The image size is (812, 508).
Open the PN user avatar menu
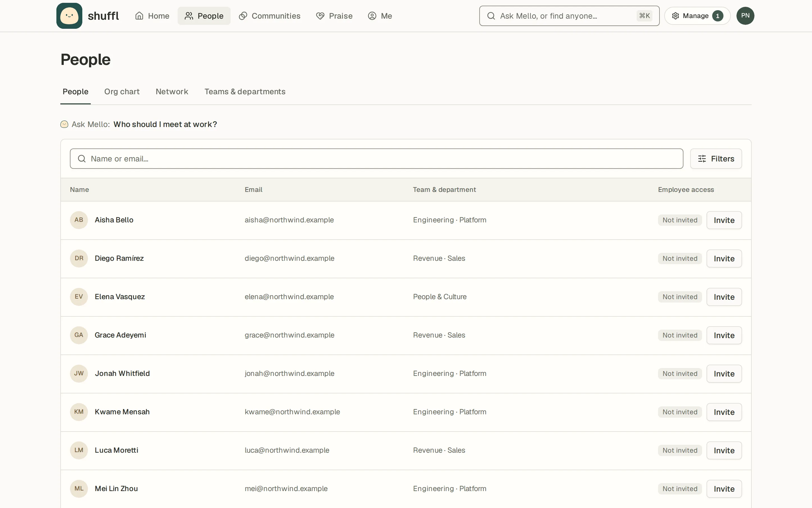click(745, 16)
